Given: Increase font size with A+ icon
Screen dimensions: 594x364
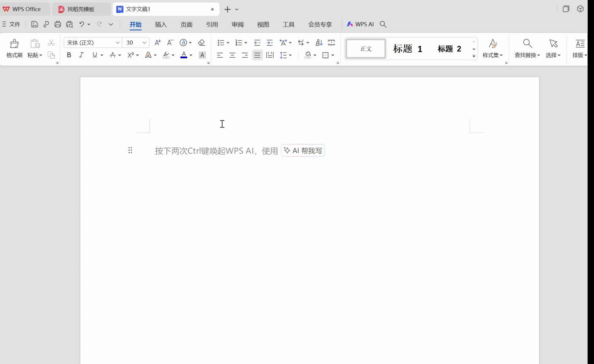Looking at the screenshot, I should [157, 43].
